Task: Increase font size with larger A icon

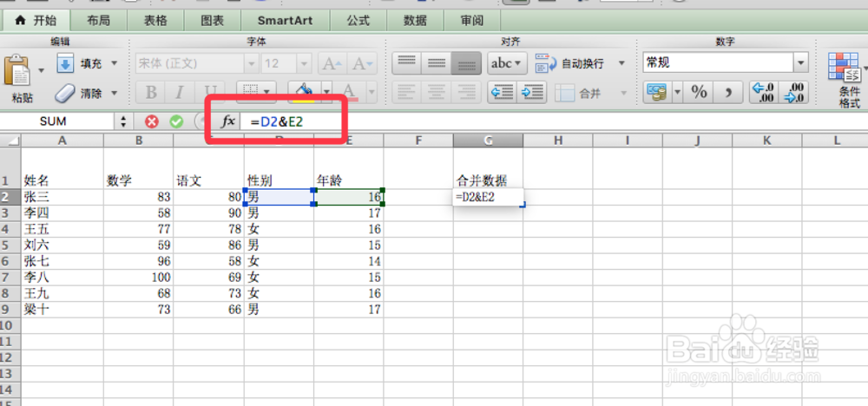Action: click(332, 63)
